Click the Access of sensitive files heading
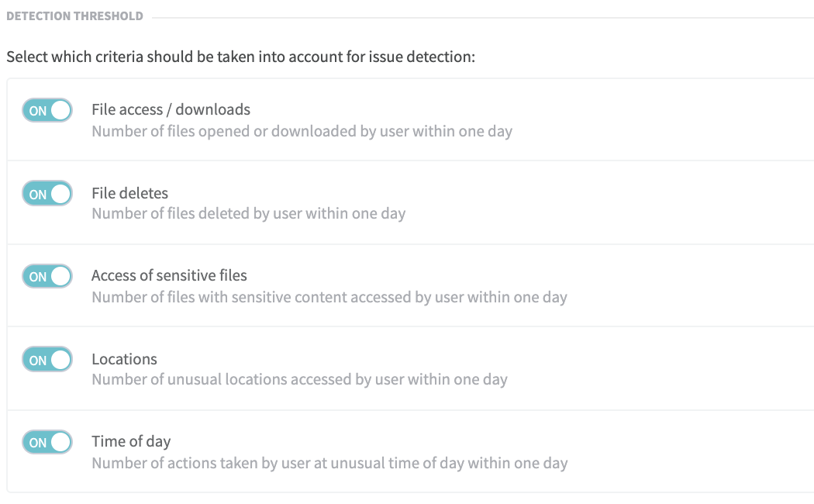This screenshot has width=814, height=504. tap(169, 275)
